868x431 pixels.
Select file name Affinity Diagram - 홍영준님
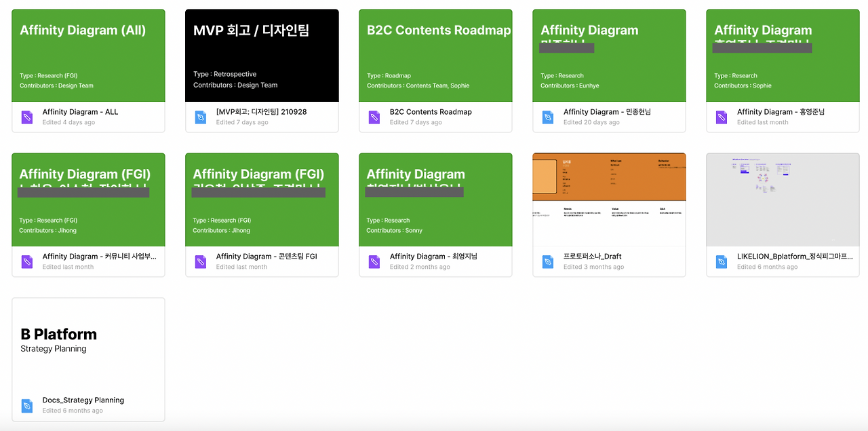781,112
